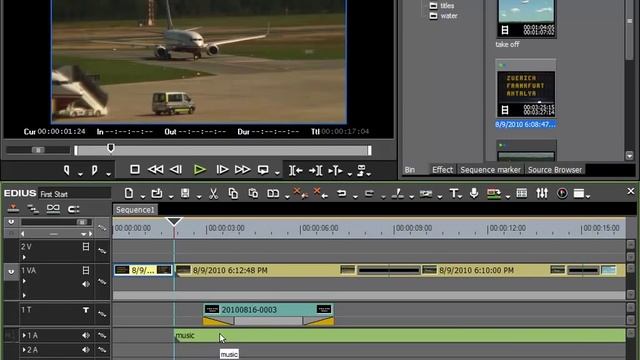Viewport: 640px width, 360px height.
Task: Toggle the Bin window icon
Action: [x=522, y=193]
